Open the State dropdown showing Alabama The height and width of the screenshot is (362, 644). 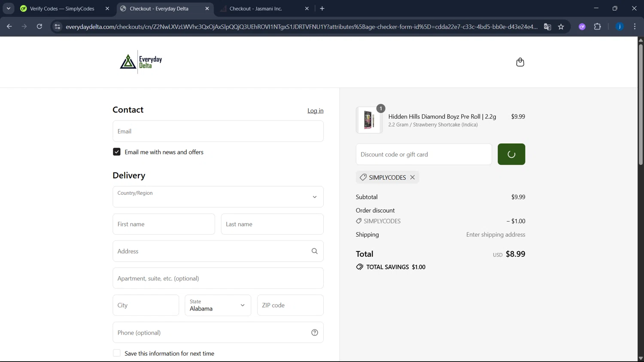(218, 305)
